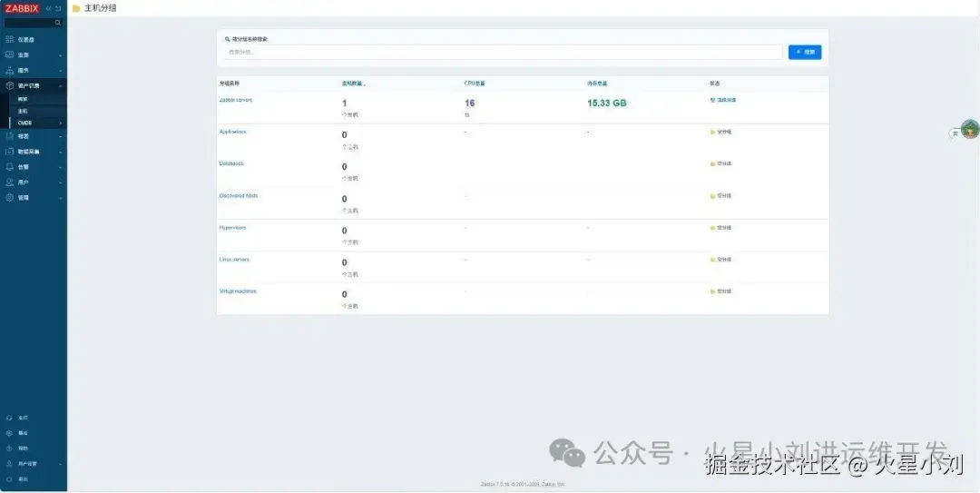This screenshot has height=493, width=980.
Task: Click the 状态 column header
Action: (714, 84)
